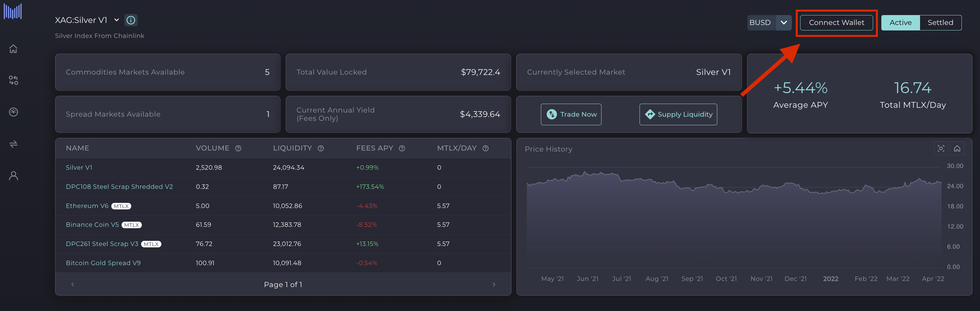Reset chart view with home icon
Image resolution: width=980 pixels, height=311 pixels.
[x=957, y=148]
